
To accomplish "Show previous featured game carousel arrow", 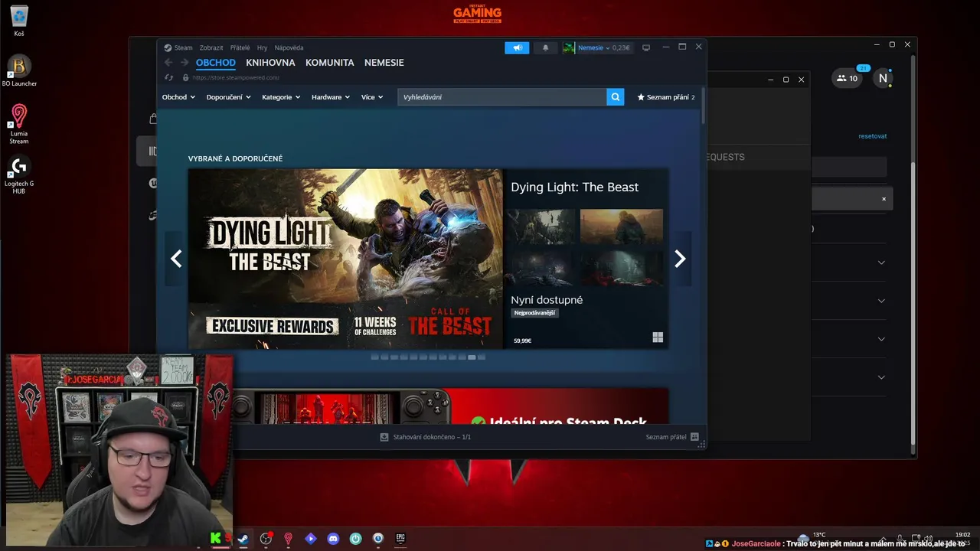I will coord(176,259).
